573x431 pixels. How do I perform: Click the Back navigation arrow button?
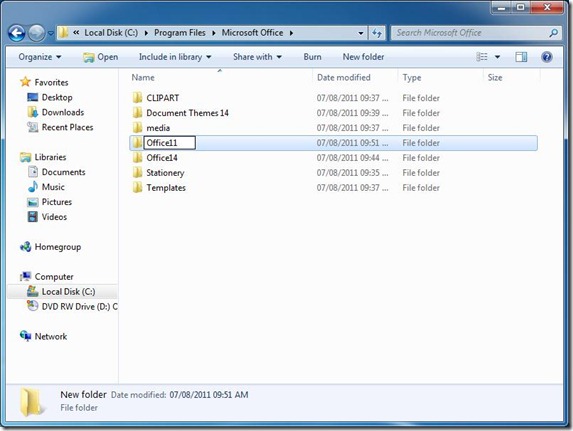coord(16,33)
